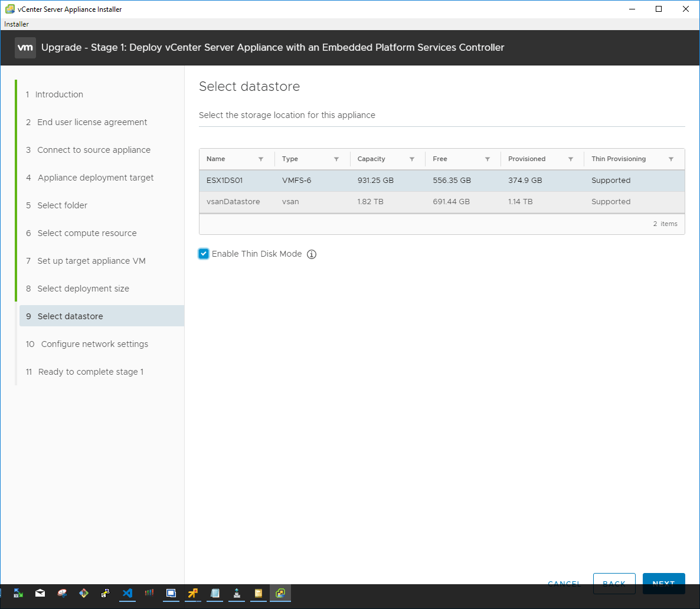Click the 691.44 GB free cell

click(x=451, y=202)
